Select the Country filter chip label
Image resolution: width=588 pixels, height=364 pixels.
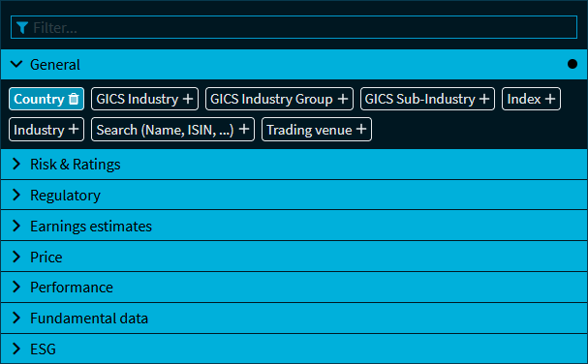(39, 99)
